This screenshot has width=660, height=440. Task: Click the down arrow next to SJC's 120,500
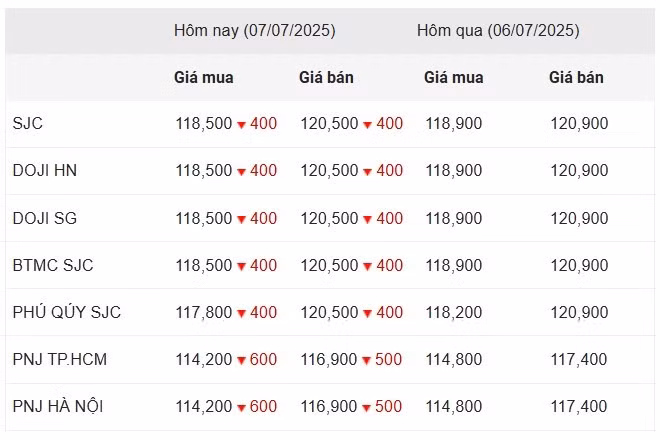click(367, 125)
